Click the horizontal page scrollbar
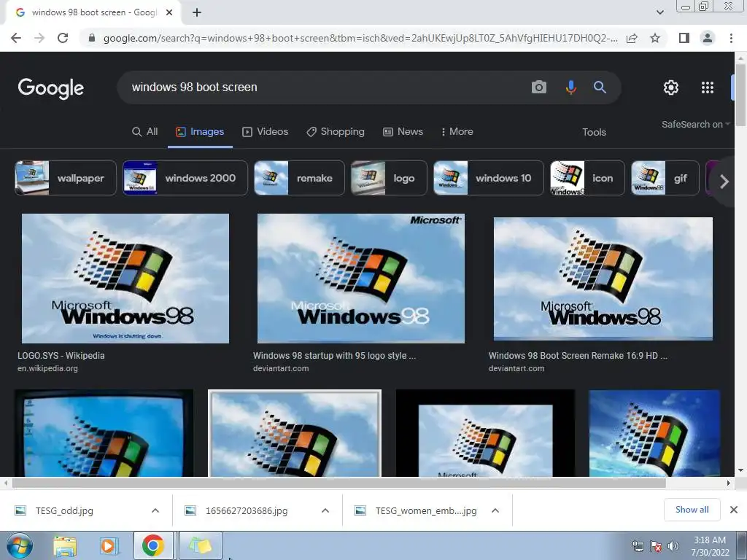The image size is (747, 560). tap(338, 483)
